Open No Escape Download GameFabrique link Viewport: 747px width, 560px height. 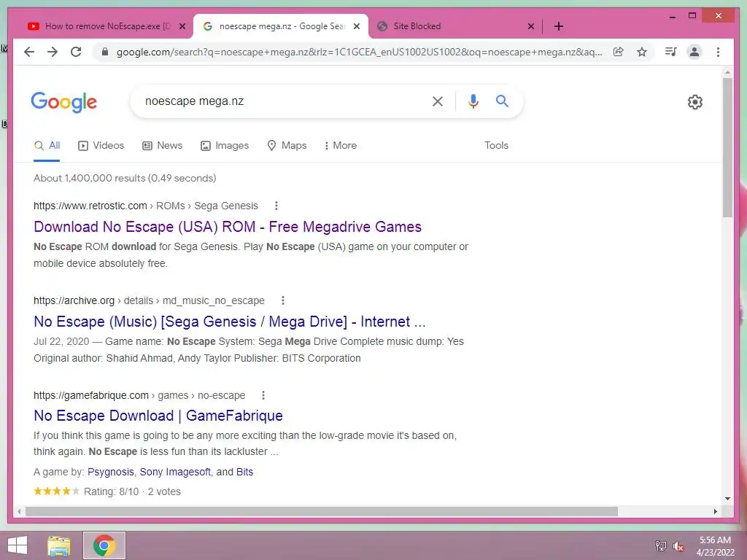coord(158,416)
